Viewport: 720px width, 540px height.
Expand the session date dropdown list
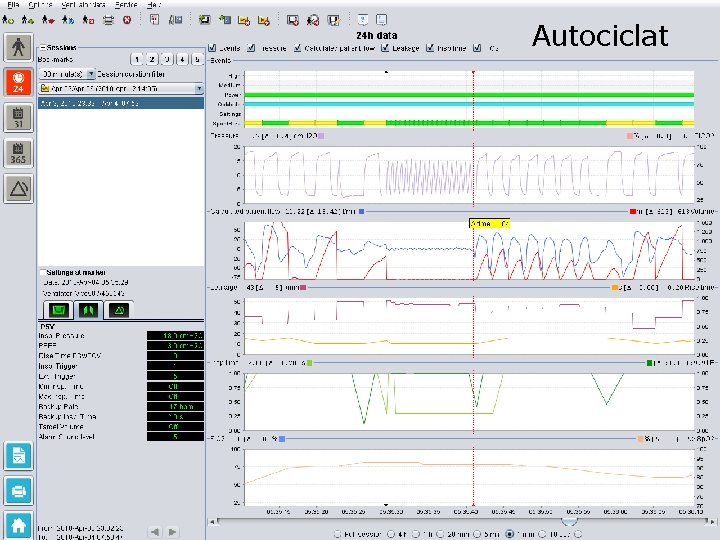tap(198, 88)
